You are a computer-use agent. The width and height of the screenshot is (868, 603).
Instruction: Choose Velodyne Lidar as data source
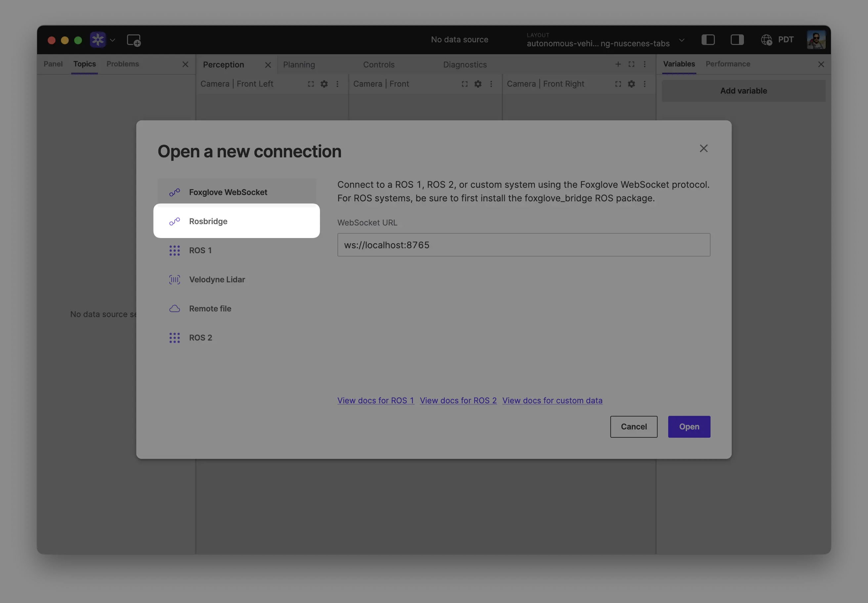click(237, 279)
